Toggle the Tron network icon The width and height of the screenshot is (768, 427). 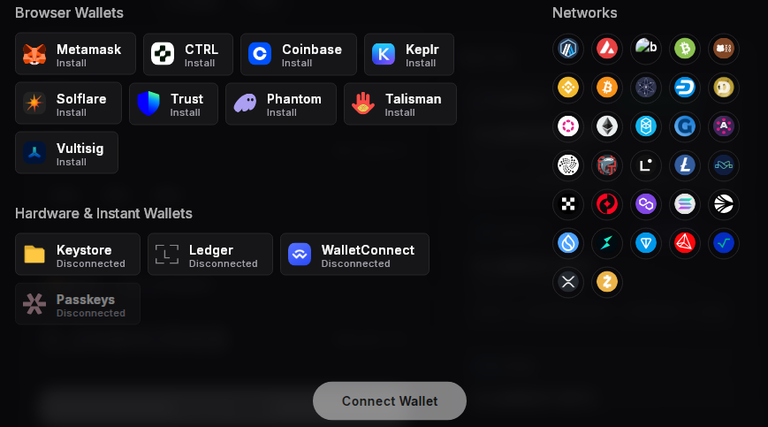685,243
